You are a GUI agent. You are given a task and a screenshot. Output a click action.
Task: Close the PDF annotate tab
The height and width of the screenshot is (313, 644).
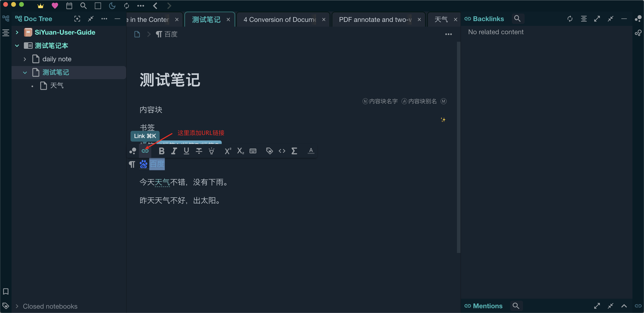click(x=419, y=19)
